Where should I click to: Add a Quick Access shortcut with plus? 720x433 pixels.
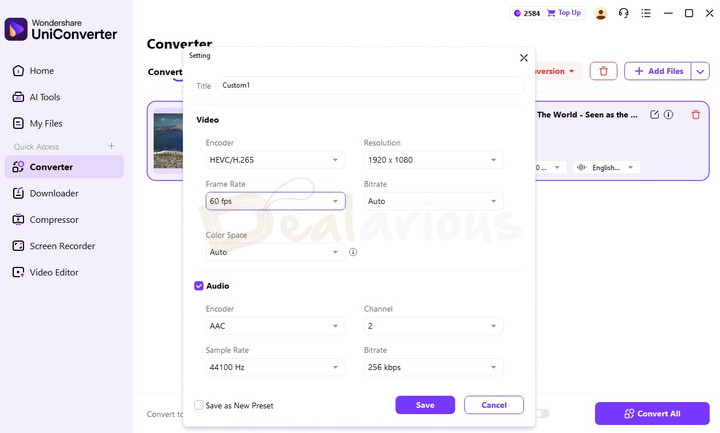[112, 146]
